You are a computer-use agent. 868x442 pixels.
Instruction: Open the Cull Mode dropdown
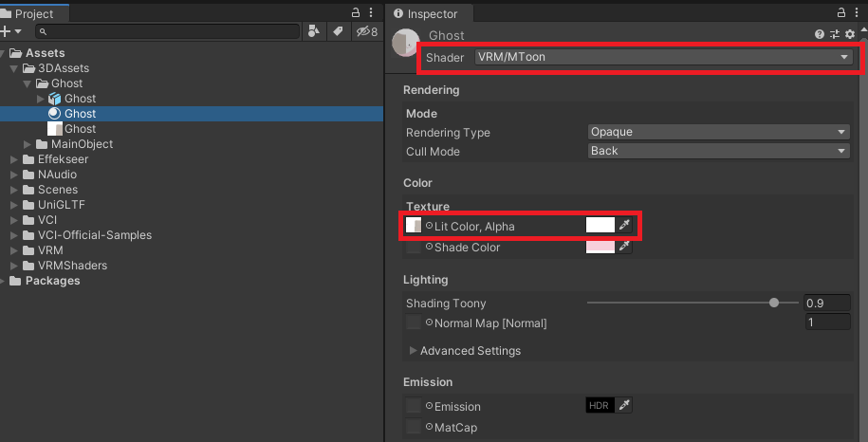[x=718, y=151]
